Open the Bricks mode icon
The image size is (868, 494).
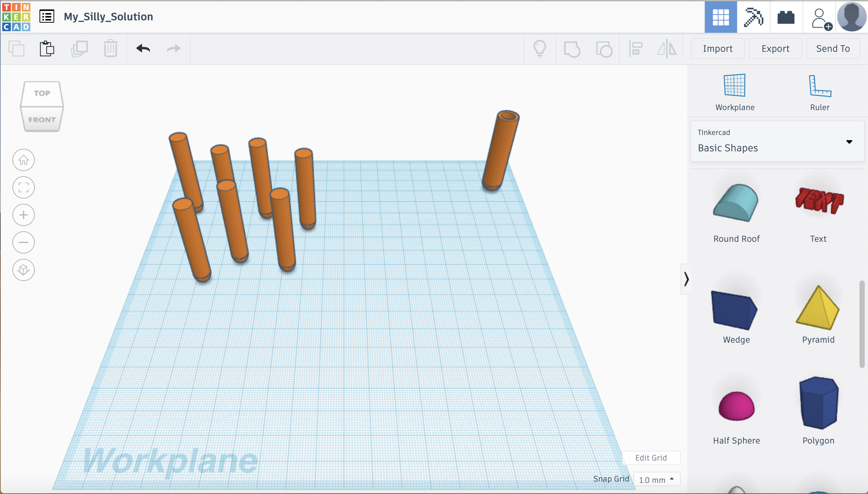pos(785,17)
